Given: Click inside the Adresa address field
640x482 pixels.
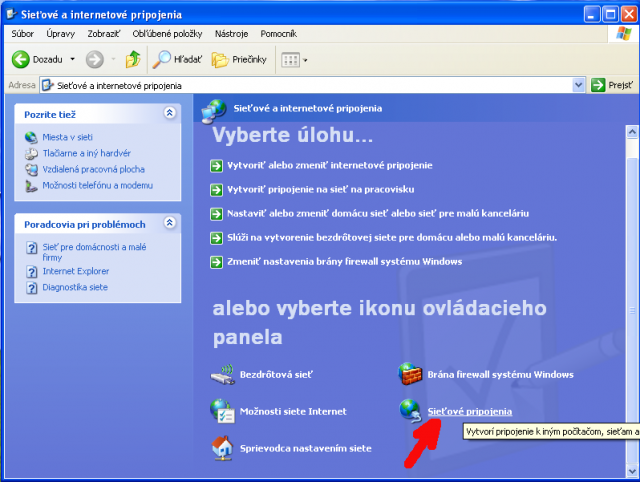Looking at the screenshot, I should click(x=312, y=85).
